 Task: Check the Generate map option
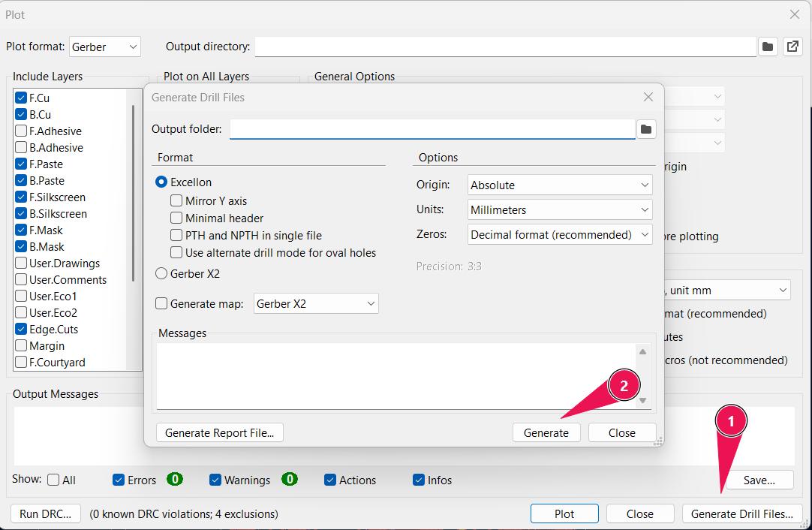pos(161,303)
